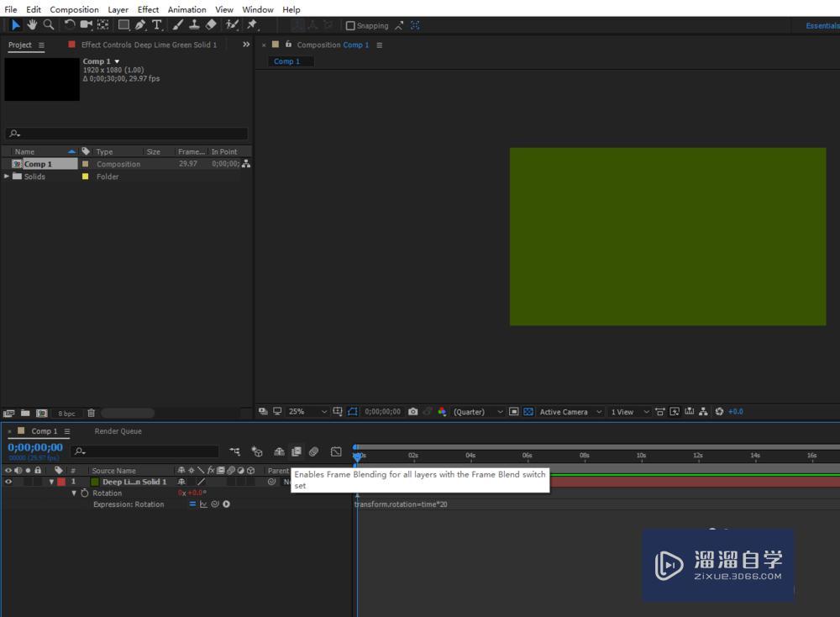The width and height of the screenshot is (840, 617).
Task: Enable the Snapping checkbox
Action: click(x=350, y=26)
